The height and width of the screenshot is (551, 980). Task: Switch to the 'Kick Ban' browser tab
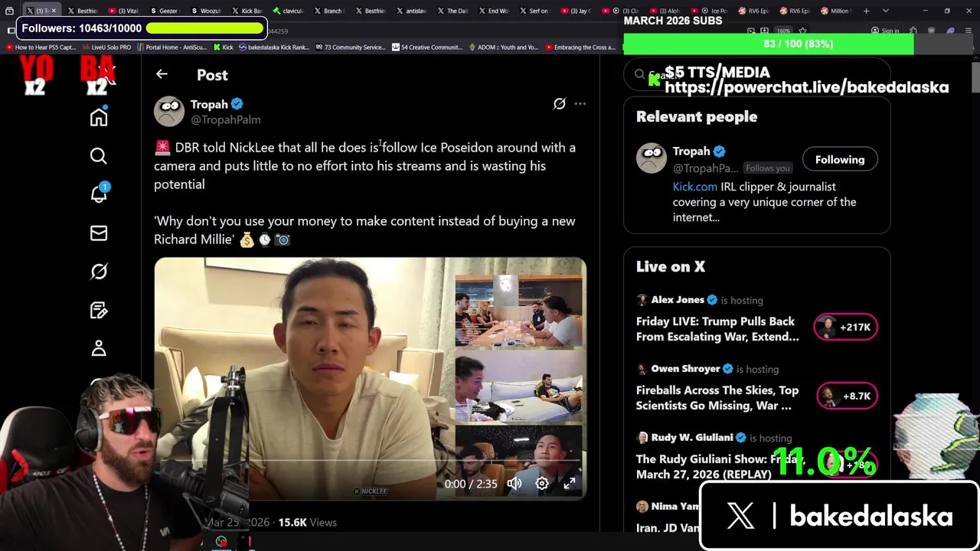coord(247,11)
